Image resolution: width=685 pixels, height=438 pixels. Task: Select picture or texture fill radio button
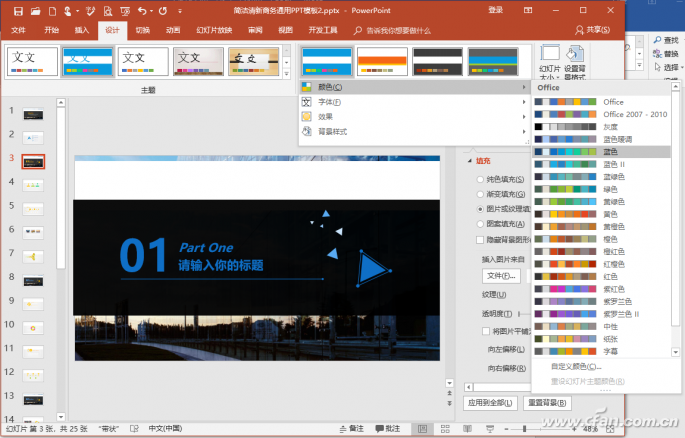[x=480, y=209]
